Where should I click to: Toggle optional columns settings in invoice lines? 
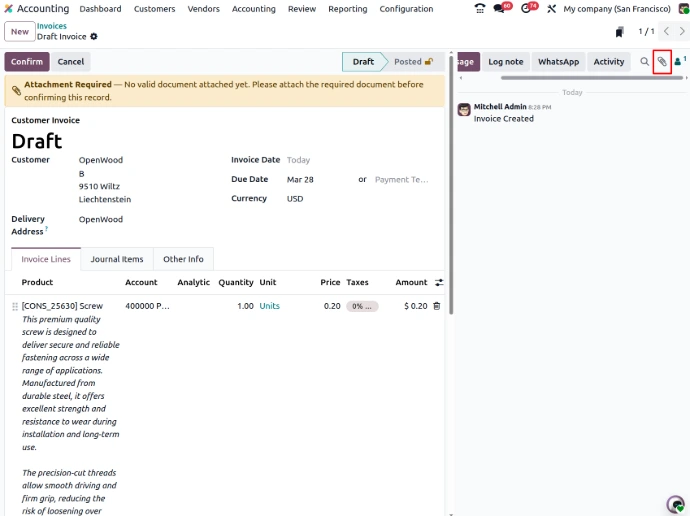[x=438, y=283]
